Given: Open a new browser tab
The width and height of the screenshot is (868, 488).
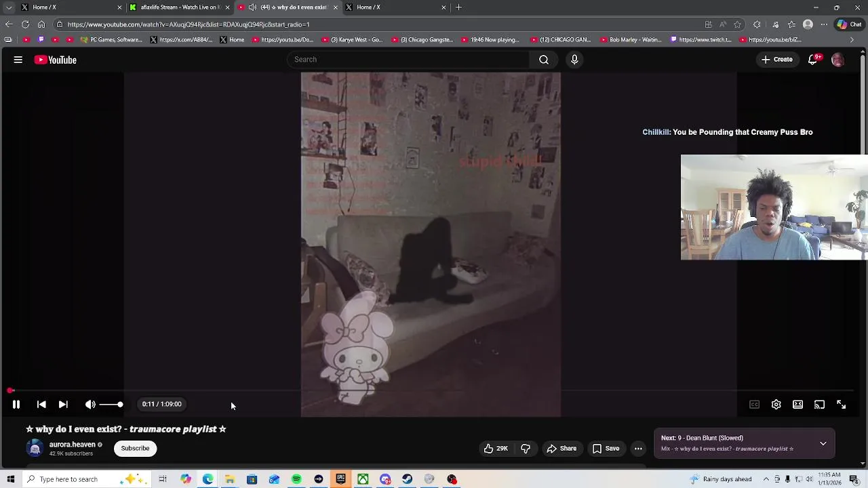Looking at the screenshot, I should tap(458, 7).
